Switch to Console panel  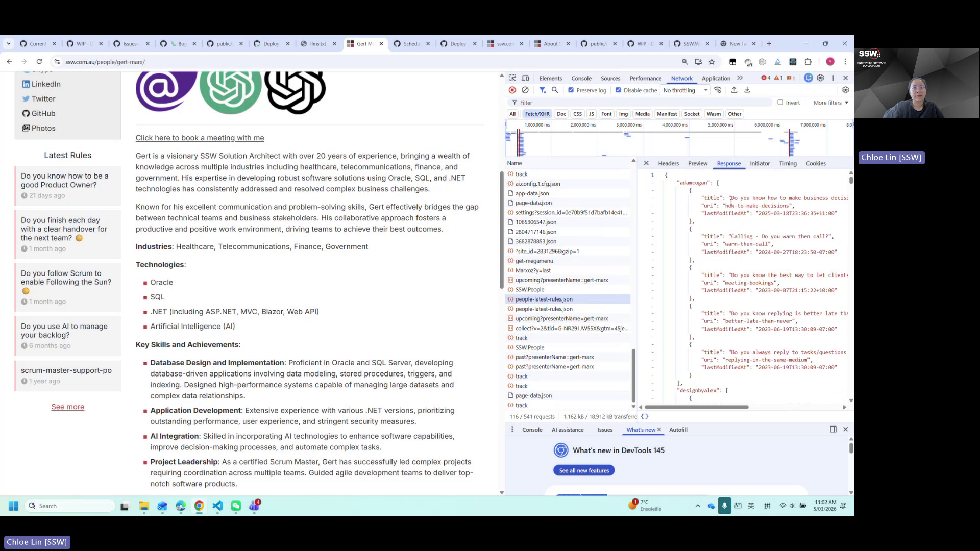point(581,78)
